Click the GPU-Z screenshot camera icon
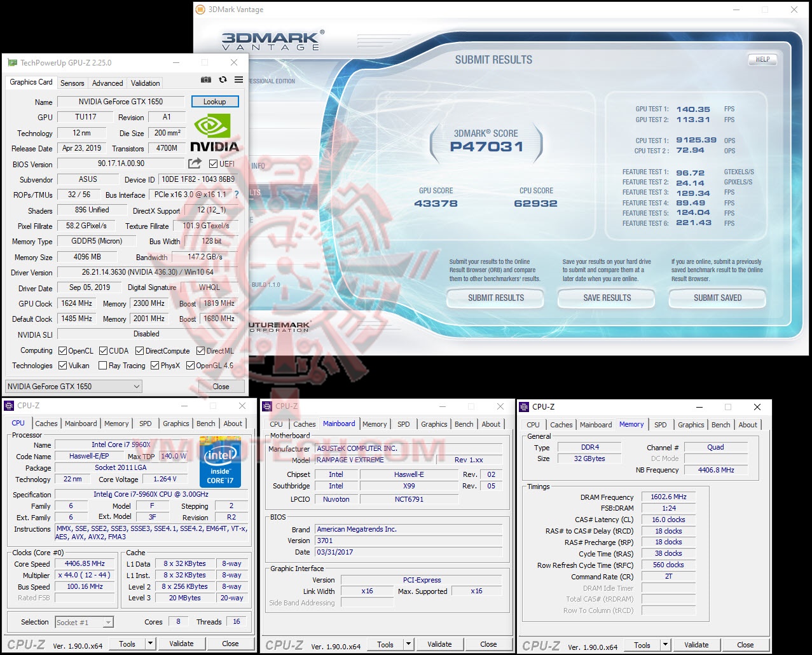 [x=206, y=79]
